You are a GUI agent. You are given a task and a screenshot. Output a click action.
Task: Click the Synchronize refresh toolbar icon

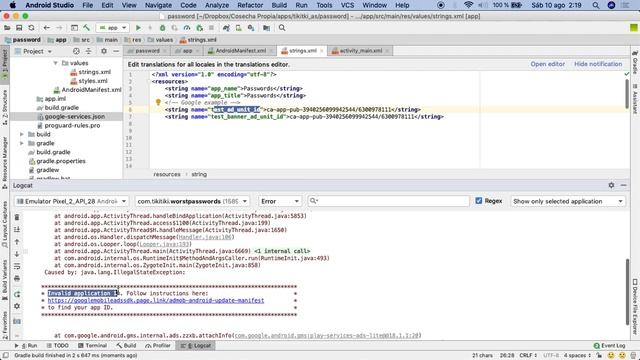click(31, 28)
